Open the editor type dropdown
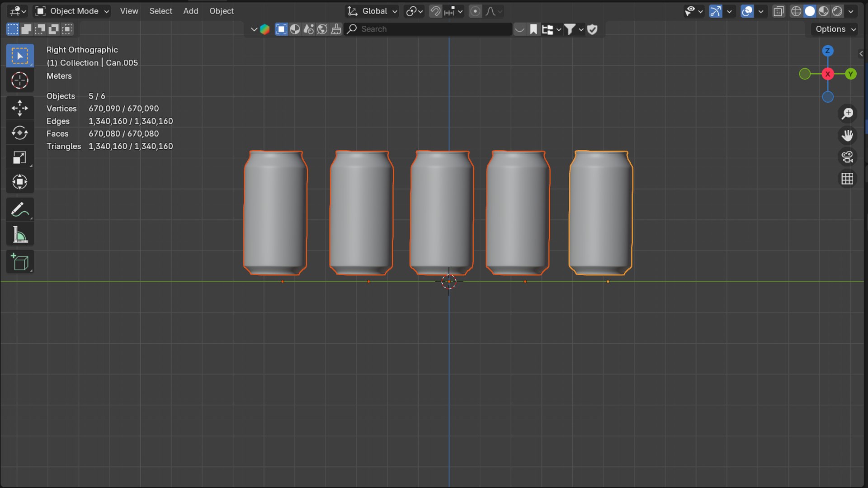Viewport: 868px width, 488px height. coord(19,11)
